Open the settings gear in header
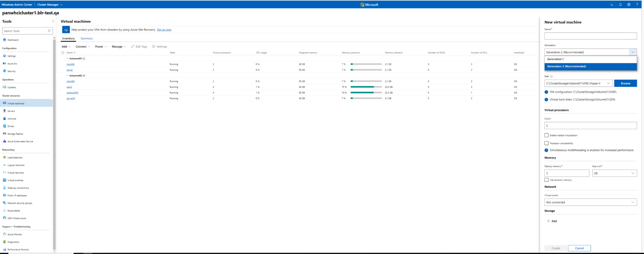The height and width of the screenshot is (254, 644). click(629, 5)
